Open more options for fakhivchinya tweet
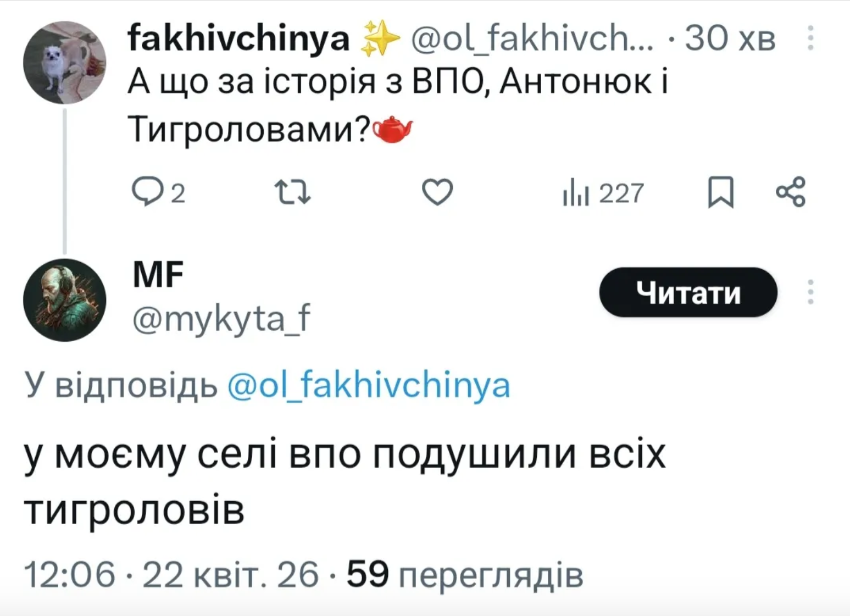 [x=810, y=38]
